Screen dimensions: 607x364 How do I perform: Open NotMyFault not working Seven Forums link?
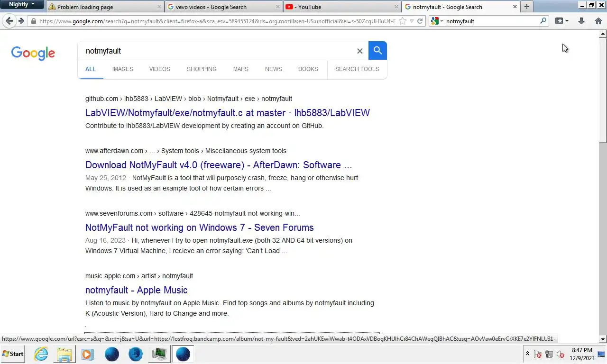200,227
